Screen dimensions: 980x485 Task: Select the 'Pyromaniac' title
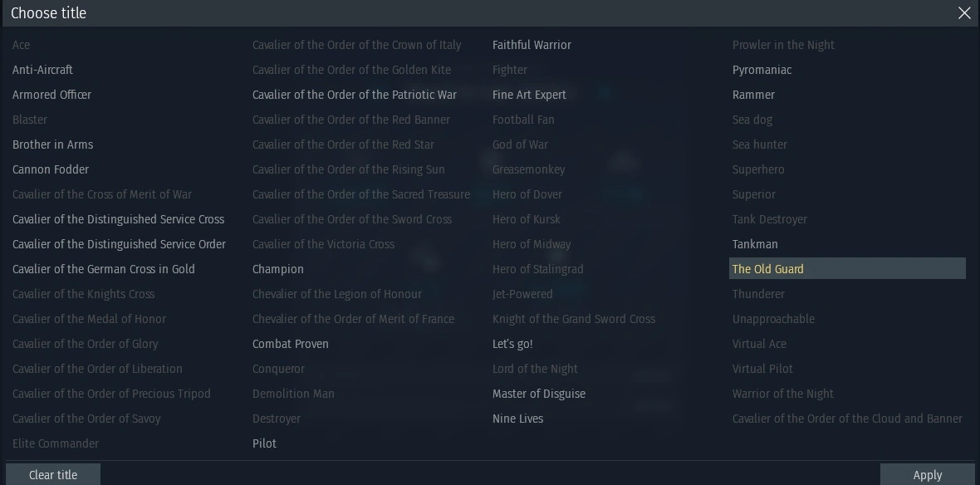(x=762, y=70)
